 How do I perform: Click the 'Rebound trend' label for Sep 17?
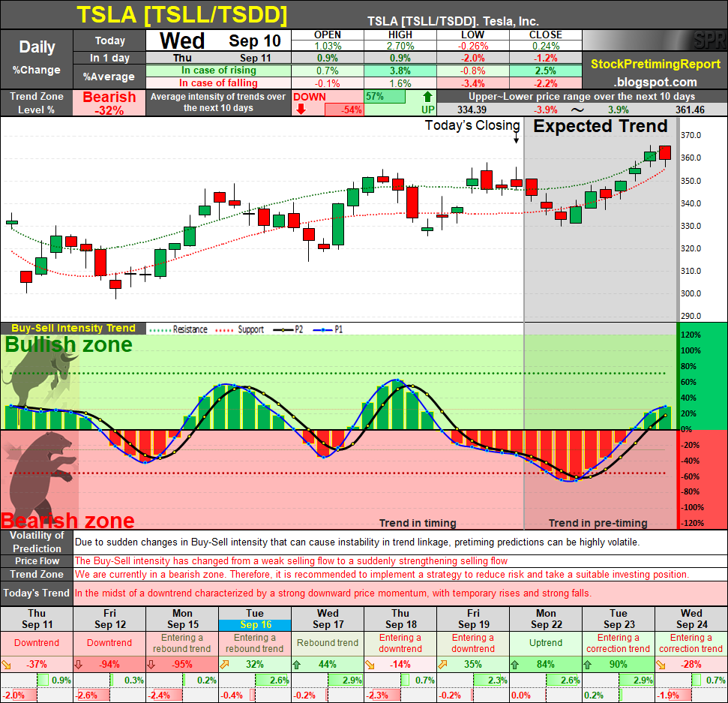(328, 643)
